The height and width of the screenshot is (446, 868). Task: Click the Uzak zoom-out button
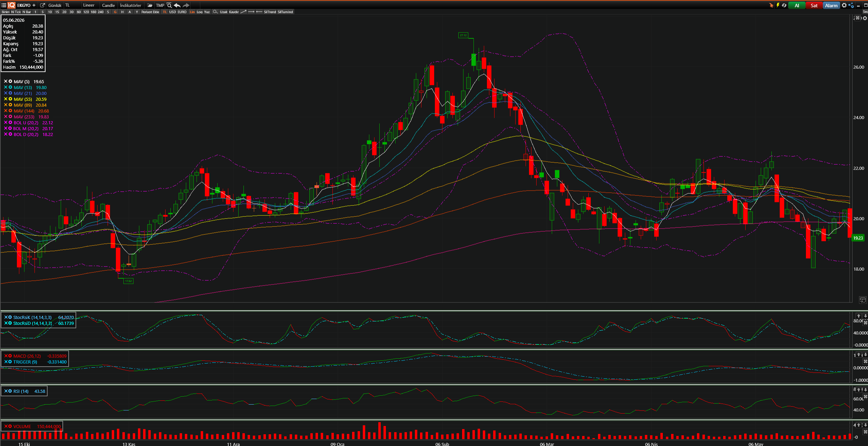(x=223, y=12)
